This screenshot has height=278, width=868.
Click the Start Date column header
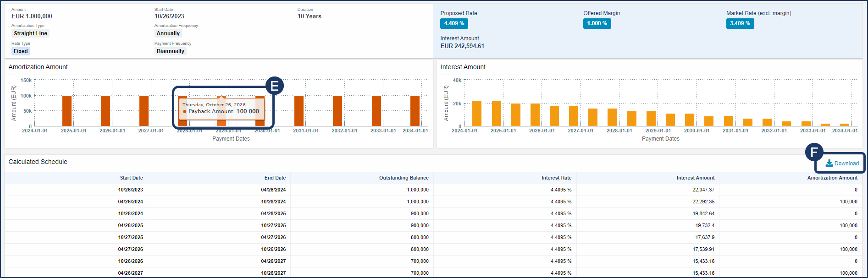click(131, 178)
